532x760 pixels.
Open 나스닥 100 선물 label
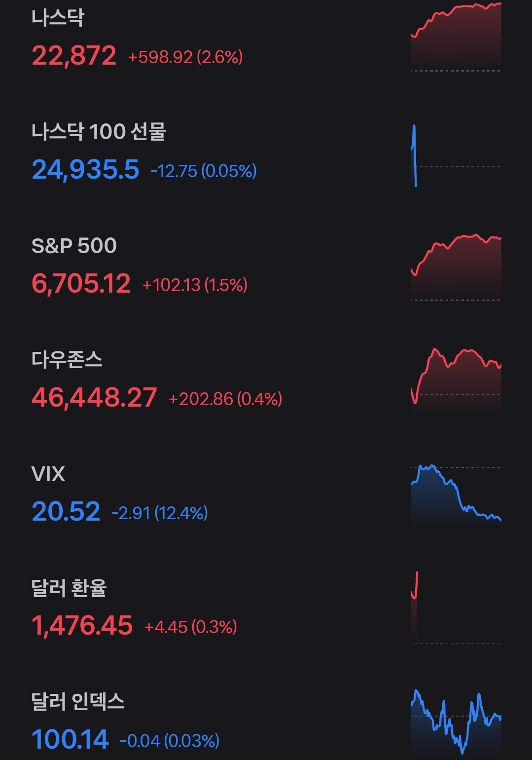(99, 132)
